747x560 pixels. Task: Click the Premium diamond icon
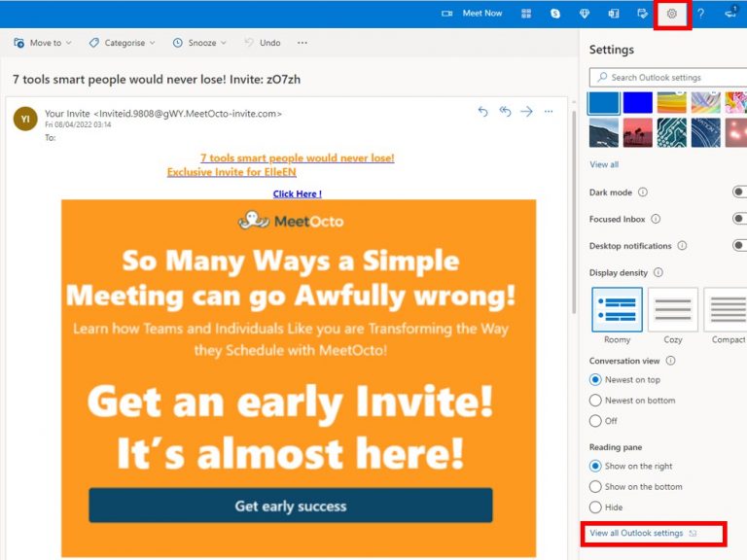[584, 14]
